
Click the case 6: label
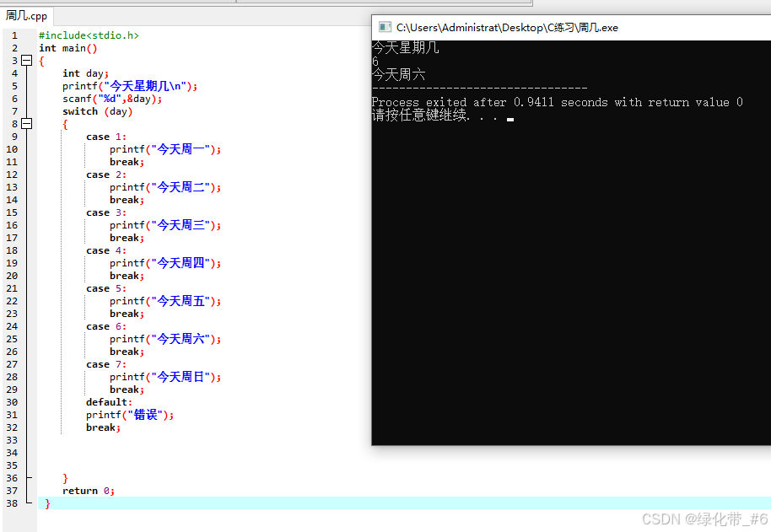(106, 326)
